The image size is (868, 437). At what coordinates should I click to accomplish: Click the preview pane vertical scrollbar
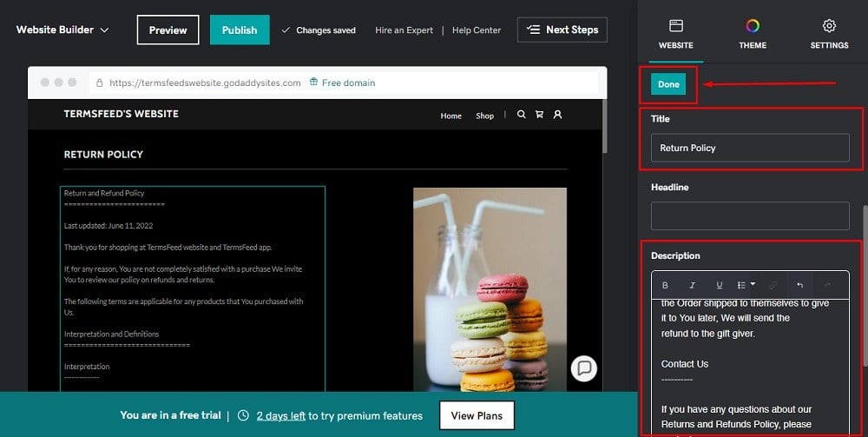pos(604,126)
